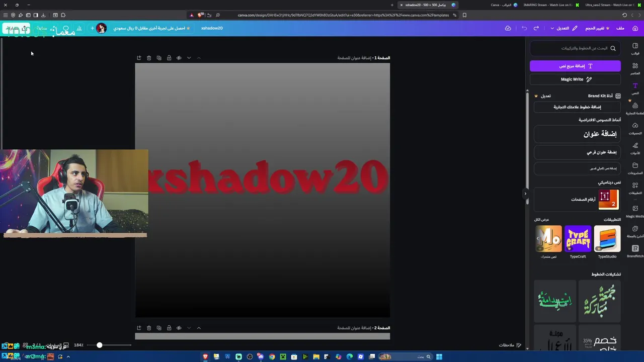Click إضافة مربع نص (Add text box) button
Screen dimensions: 644x362
point(575,66)
